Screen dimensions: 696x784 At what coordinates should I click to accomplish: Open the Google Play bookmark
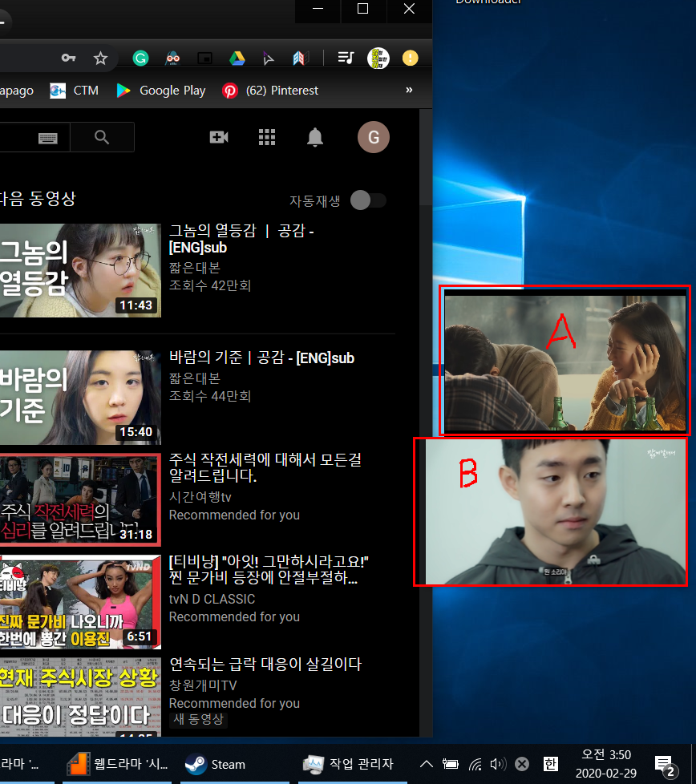(x=161, y=91)
